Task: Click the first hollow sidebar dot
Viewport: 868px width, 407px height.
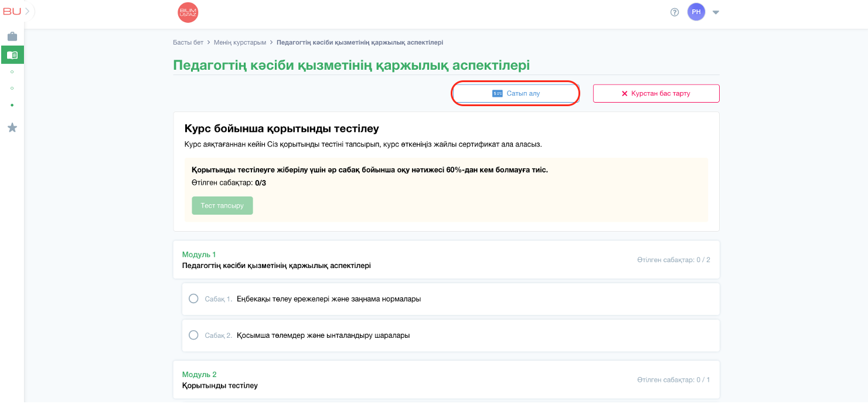Action: pyautogui.click(x=12, y=72)
